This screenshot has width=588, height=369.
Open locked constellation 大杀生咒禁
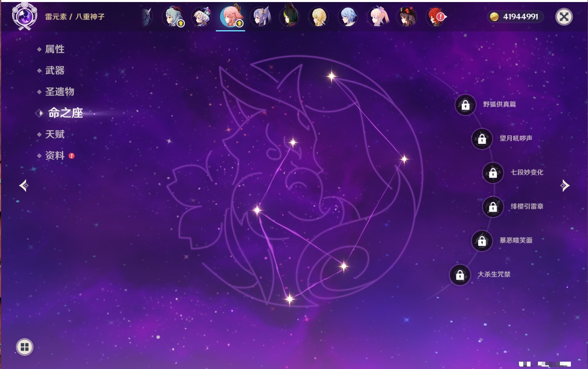click(460, 275)
